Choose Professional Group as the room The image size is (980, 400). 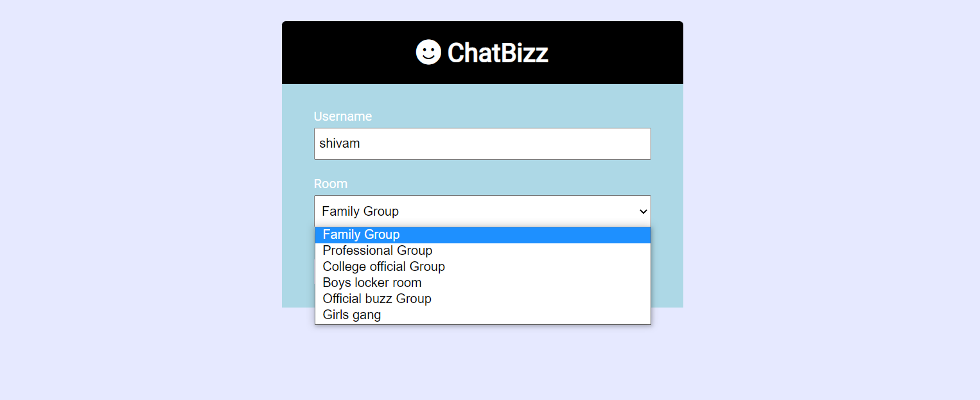coord(377,250)
